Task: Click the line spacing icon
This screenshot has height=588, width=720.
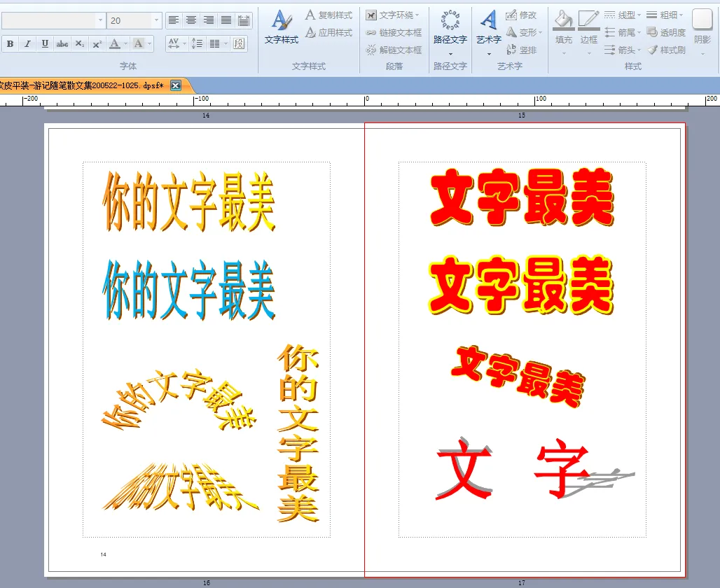Action: [x=197, y=43]
